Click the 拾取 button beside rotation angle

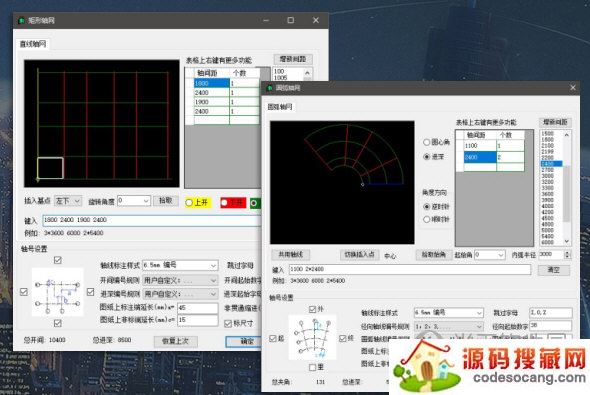click(x=165, y=201)
